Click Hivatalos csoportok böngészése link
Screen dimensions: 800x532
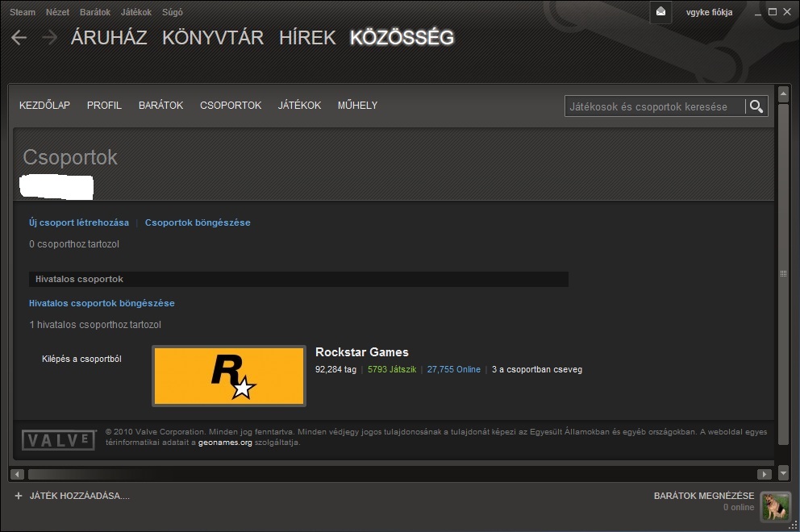[x=102, y=303]
